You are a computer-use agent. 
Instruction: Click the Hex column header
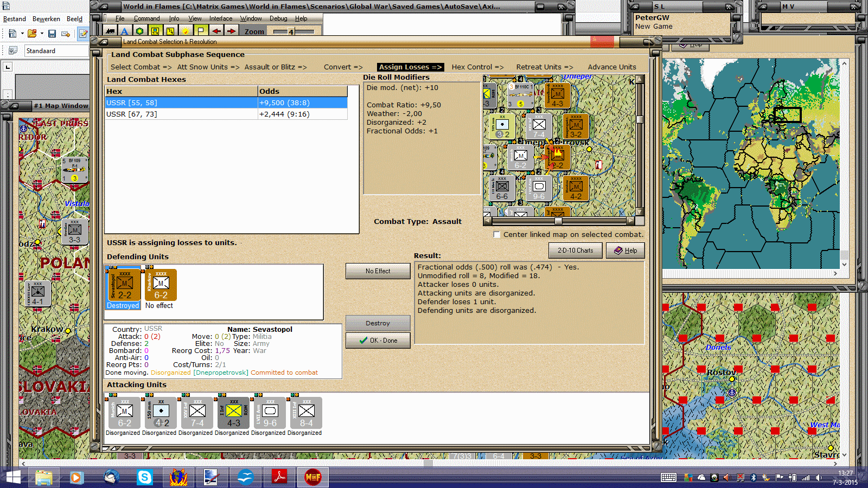181,91
